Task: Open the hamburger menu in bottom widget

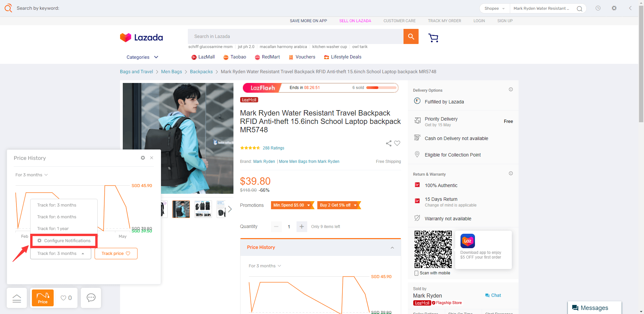Action: [17, 298]
